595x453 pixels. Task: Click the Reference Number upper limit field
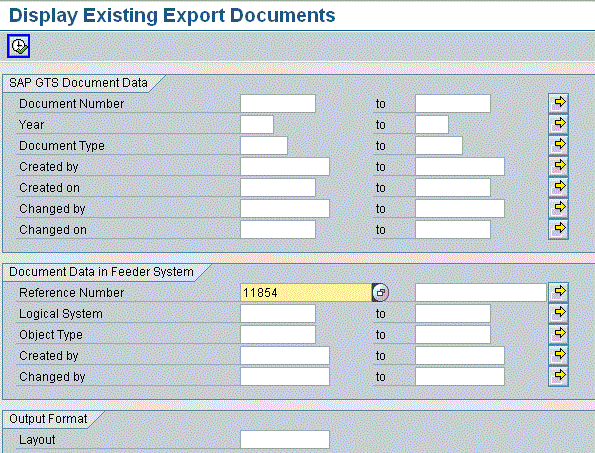[x=481, y=293]
